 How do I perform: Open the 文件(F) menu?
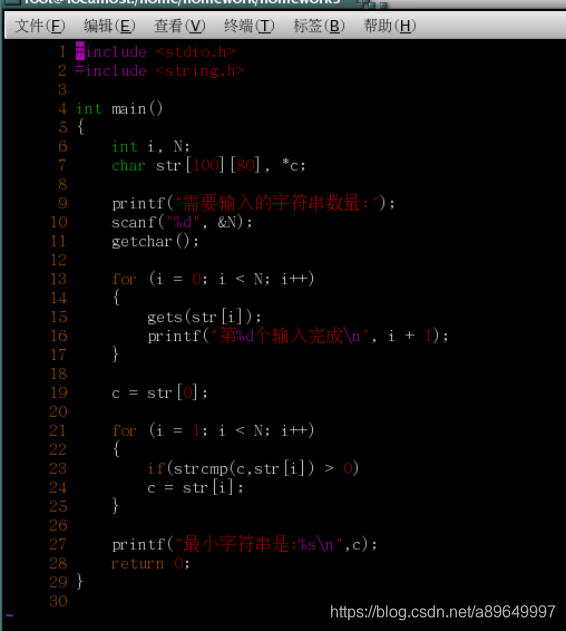(x=40, y=26)
